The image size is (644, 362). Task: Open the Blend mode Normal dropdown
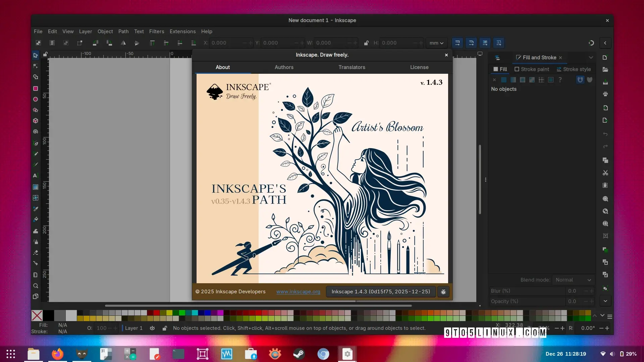coord(573,280)
